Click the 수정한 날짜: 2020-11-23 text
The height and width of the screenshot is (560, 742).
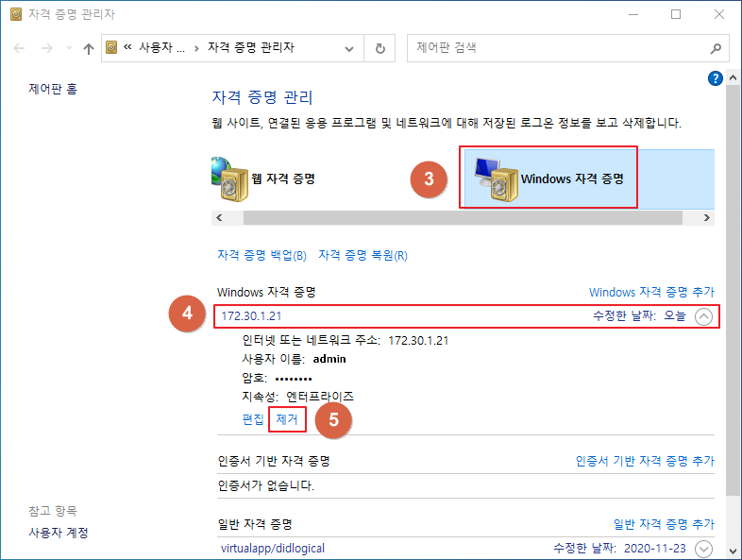click(x=619, y=548)
